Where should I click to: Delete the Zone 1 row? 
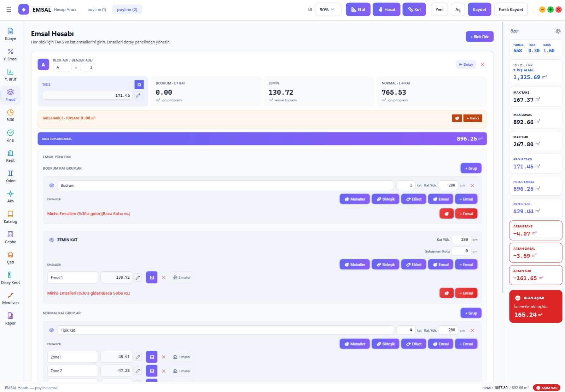(164, 357)
